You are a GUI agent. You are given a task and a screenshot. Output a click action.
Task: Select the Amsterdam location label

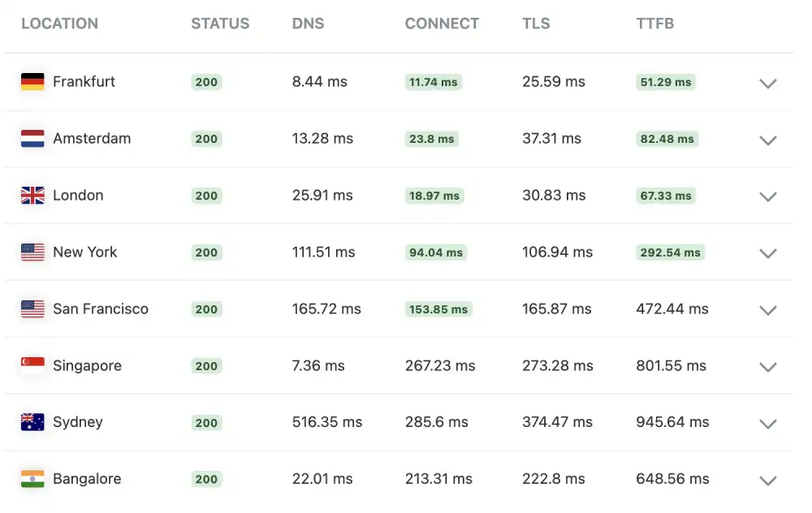pos(92,139)
